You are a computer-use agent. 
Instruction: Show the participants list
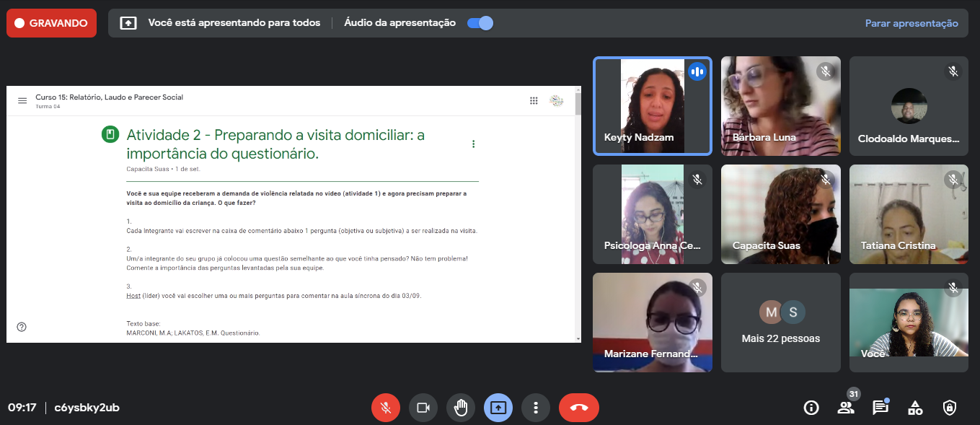pyautogui.click(x=846, y=408)
